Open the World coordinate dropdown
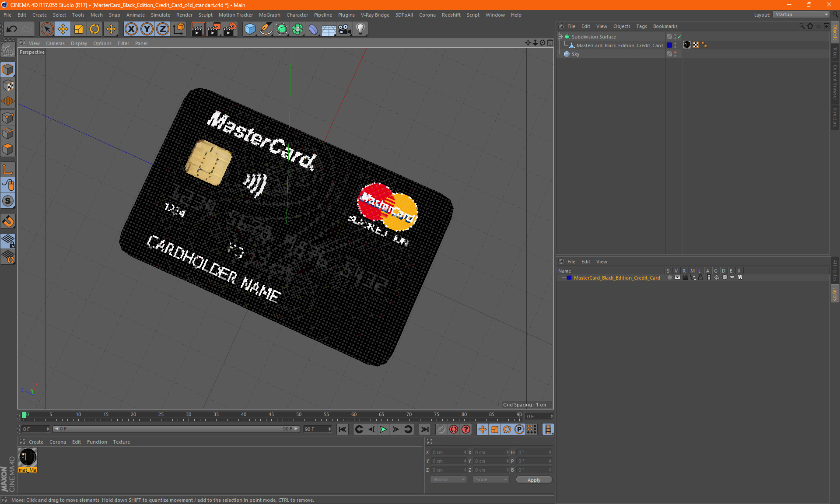This screenshot has width=840, height=504. [449, 479]
